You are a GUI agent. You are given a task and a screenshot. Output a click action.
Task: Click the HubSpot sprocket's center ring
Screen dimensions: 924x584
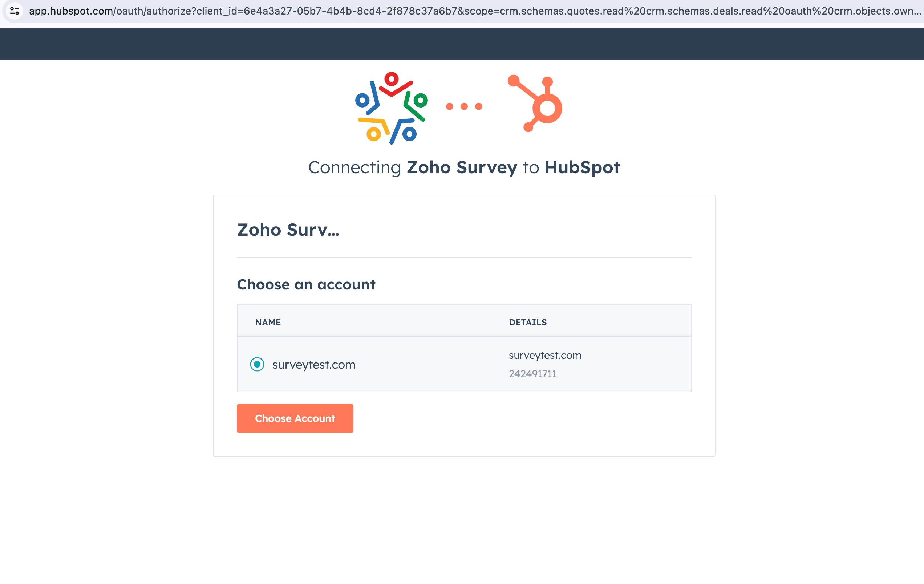(547, 108)
